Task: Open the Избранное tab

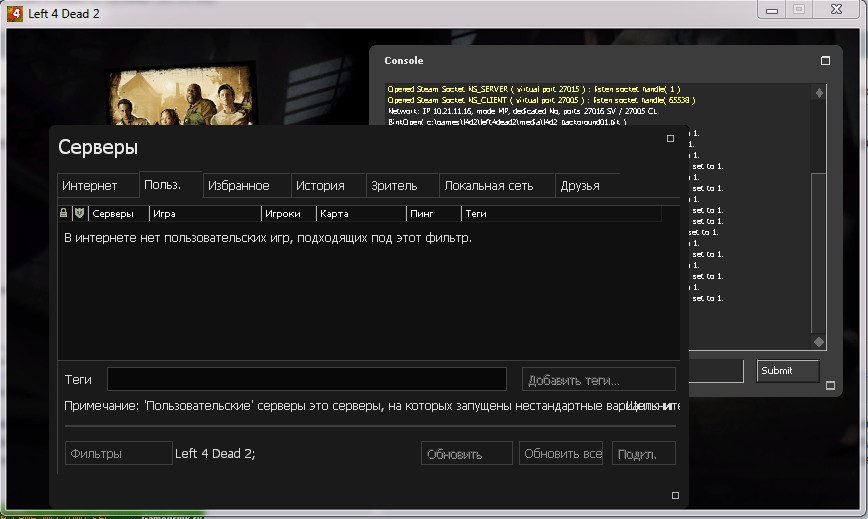Action: [x=247, y=185]
